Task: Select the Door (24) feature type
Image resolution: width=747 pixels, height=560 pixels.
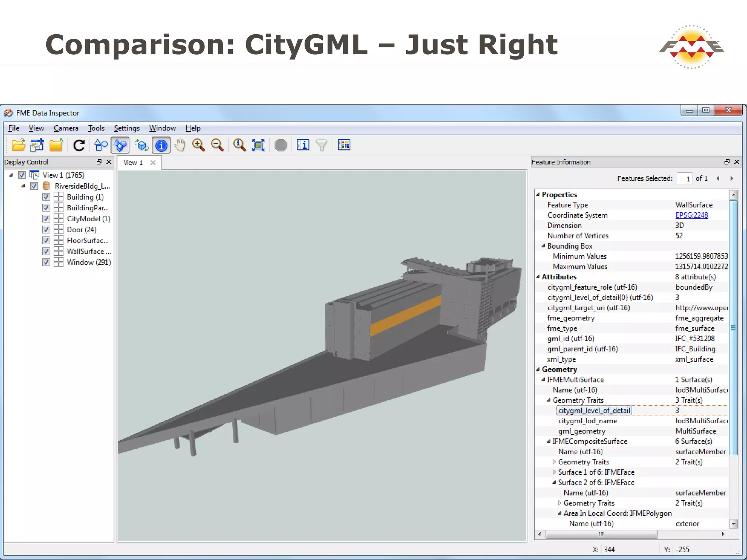Action: [x=82, y=230]
